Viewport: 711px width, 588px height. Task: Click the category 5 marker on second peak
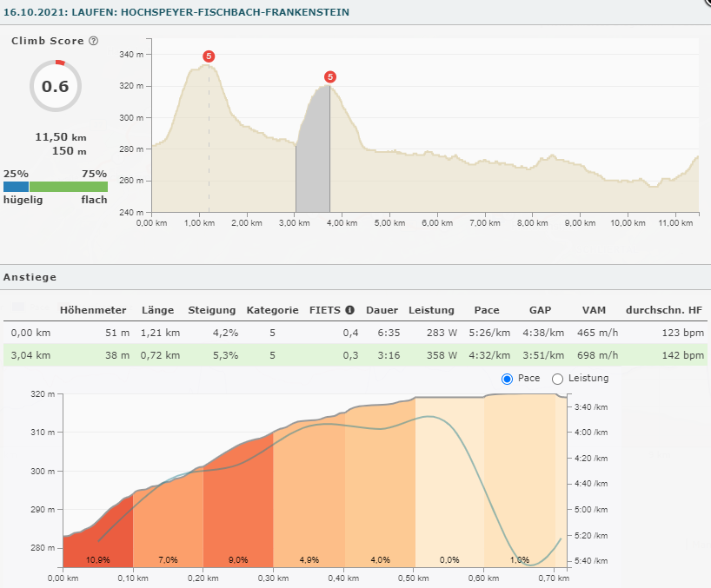click(329, 76)
